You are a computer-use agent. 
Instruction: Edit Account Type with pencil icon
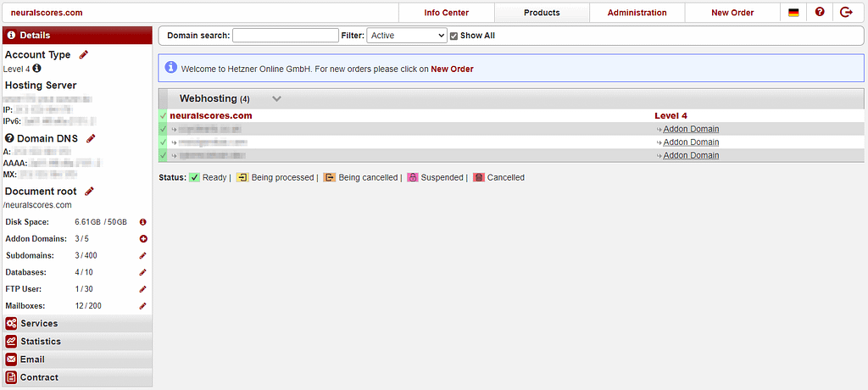(83, 55)
